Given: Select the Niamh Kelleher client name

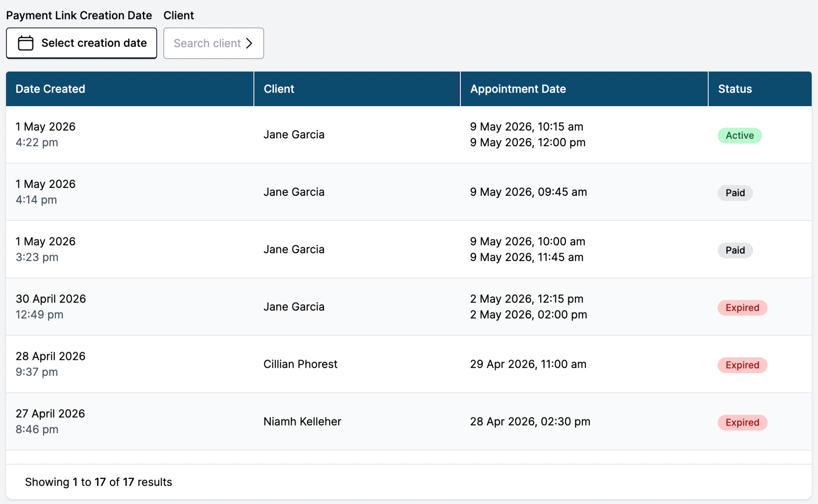Looking at the screenshot, I should pyautogui.click(x=302, y=421).
